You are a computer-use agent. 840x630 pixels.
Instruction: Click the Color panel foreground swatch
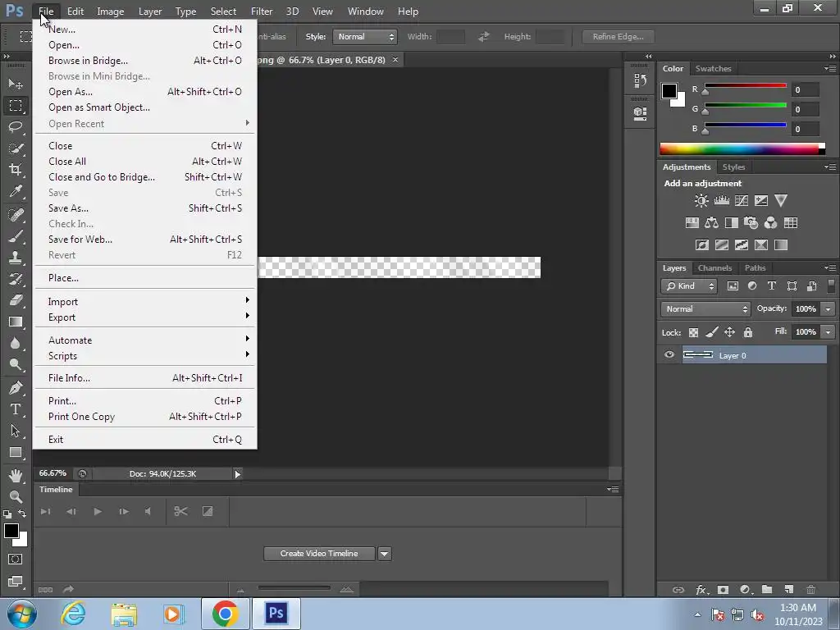pyautogui.click(x=669, y=91)
